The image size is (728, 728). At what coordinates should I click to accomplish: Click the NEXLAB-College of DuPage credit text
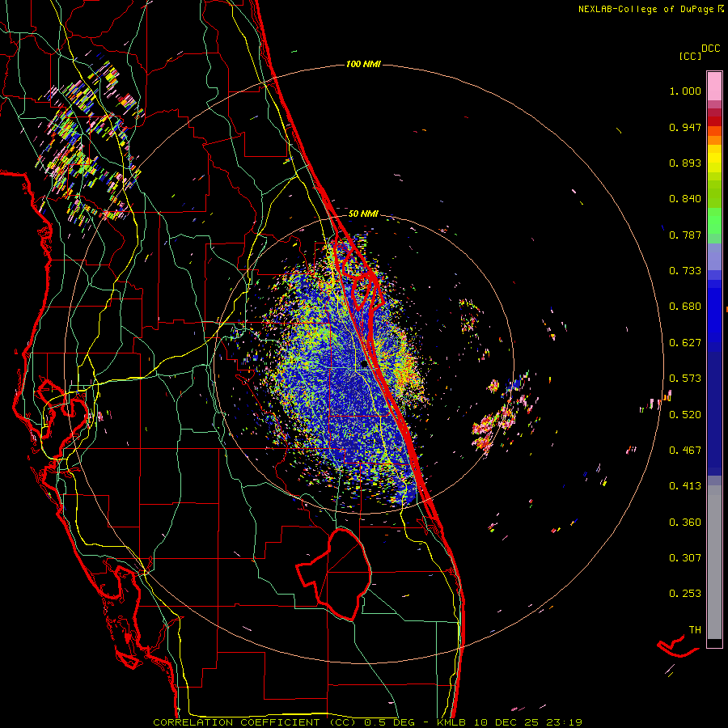tap(647, 9)
